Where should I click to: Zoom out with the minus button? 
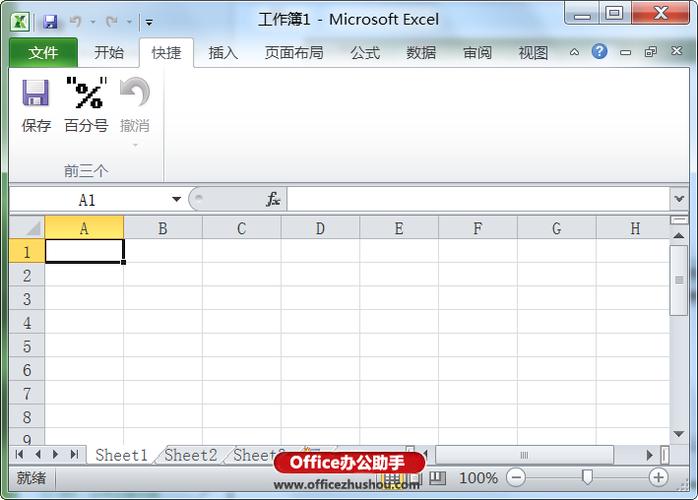(516, 478)
